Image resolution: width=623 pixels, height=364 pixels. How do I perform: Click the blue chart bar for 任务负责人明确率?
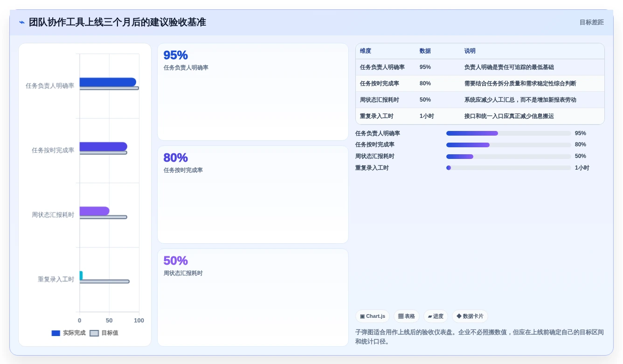[x=108, y=82]
